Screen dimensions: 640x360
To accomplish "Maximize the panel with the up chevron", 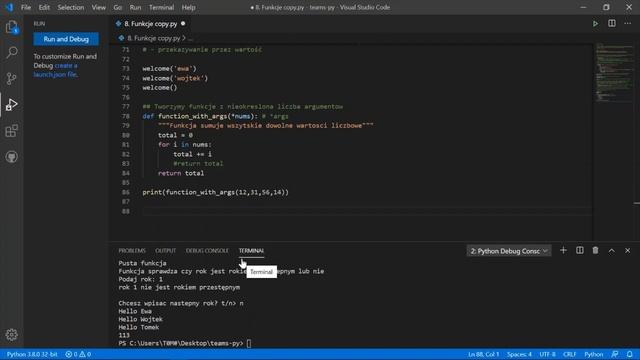I will pos(611,251).
